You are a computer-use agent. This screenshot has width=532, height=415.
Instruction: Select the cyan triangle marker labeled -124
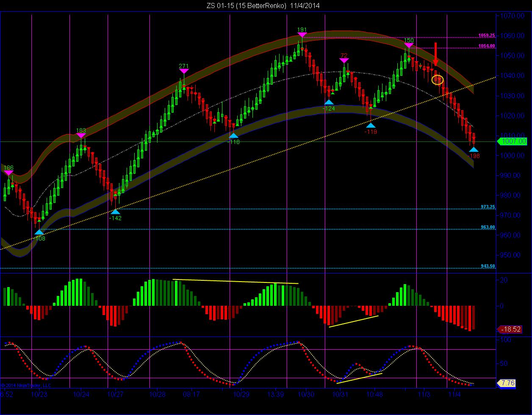[x=329, y=102]
